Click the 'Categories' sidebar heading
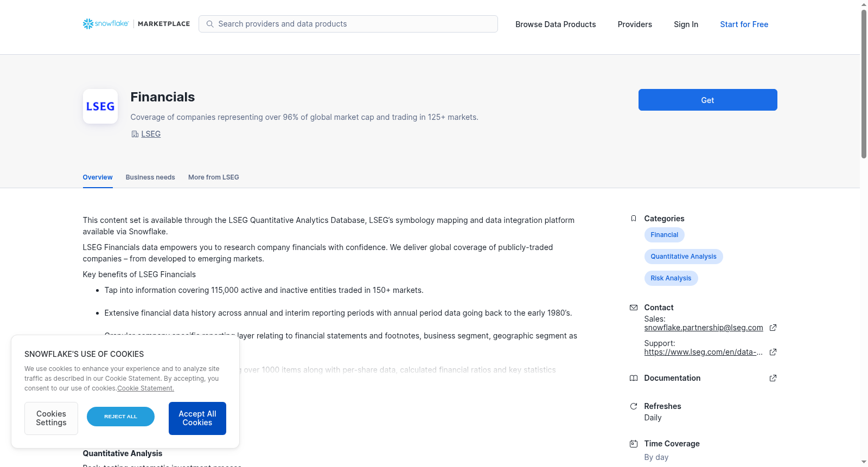This screenshot has height=467, width=868. pyautogui.click(x=664, y=219)
